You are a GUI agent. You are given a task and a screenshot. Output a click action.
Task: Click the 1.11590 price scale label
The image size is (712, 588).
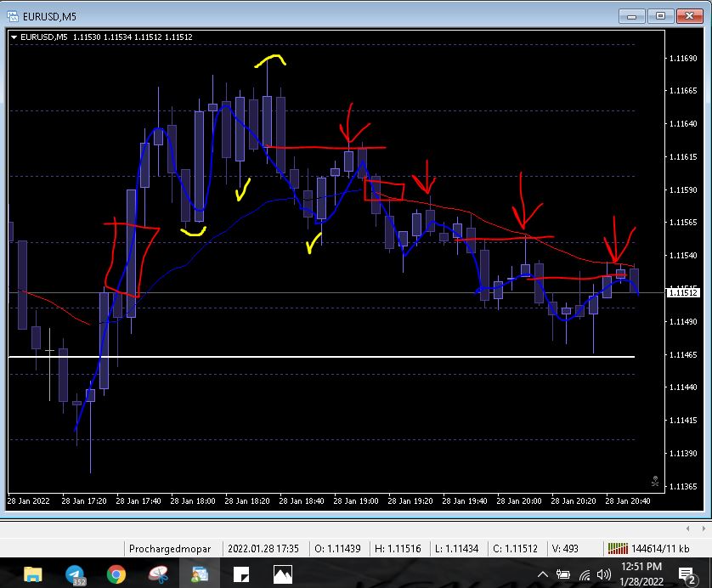(683, 189)
